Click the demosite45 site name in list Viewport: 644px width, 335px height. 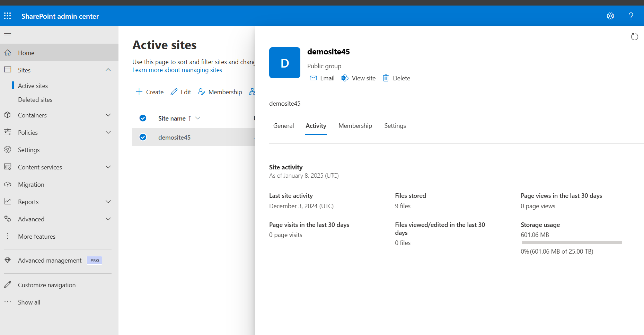(x=174, y=138)
